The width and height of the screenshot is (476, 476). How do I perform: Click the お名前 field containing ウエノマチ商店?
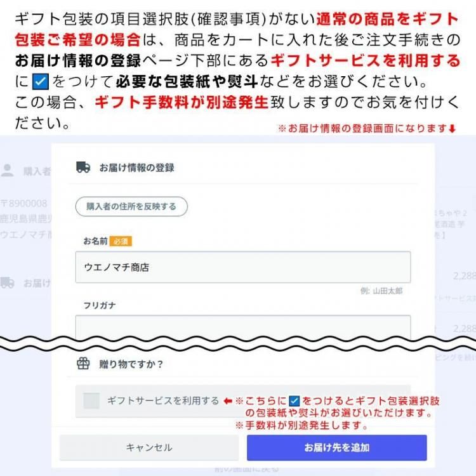[x=243, y=267]
